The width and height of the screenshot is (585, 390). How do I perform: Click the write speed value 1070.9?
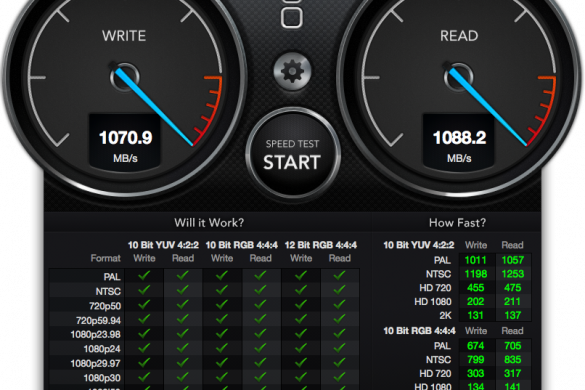[x=126, y=138]
